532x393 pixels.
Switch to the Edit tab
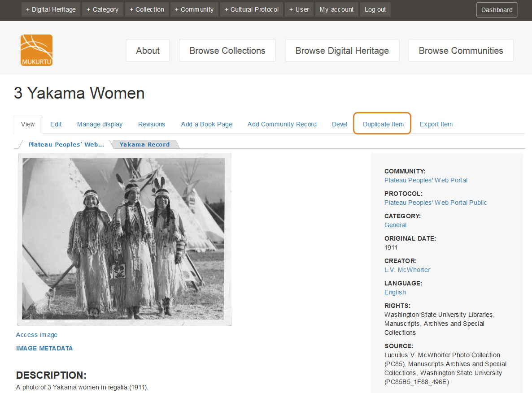56,124
